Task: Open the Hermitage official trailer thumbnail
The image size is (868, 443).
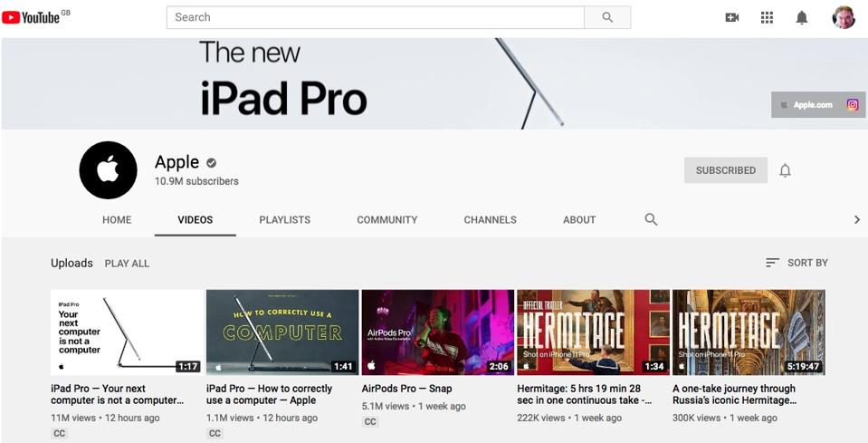Action: (594, 332)
